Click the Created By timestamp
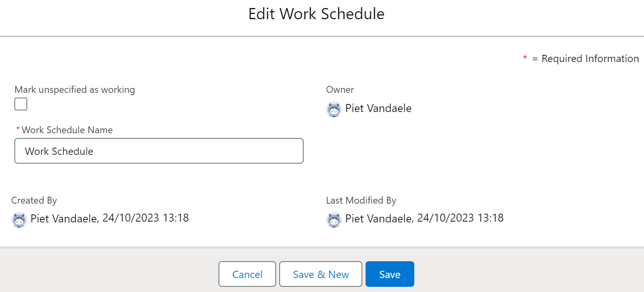644x292 pixels. [145, 218]
